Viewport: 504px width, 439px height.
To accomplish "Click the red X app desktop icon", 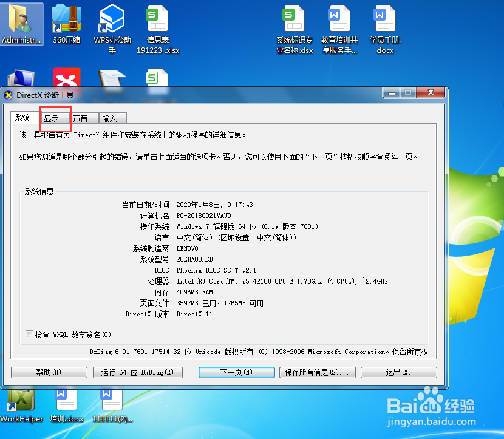I will point(67,77).
